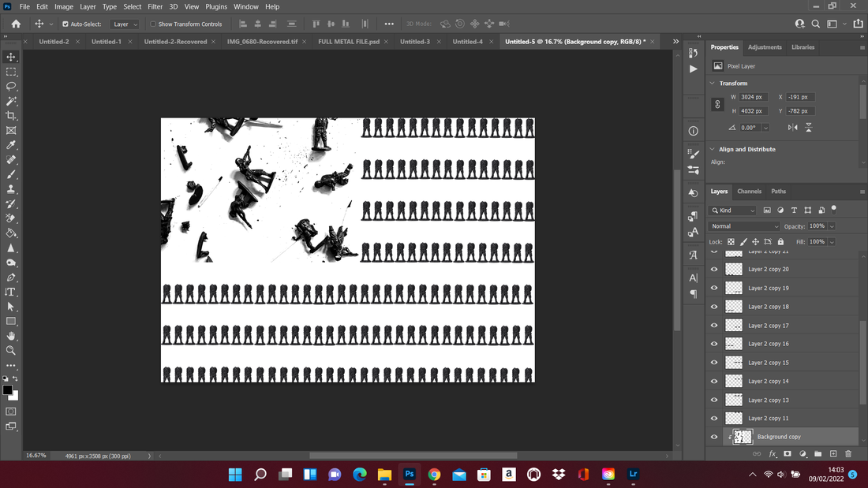
Task: Hide Layer 2 copy 14
Action: (x=714, y=382)
